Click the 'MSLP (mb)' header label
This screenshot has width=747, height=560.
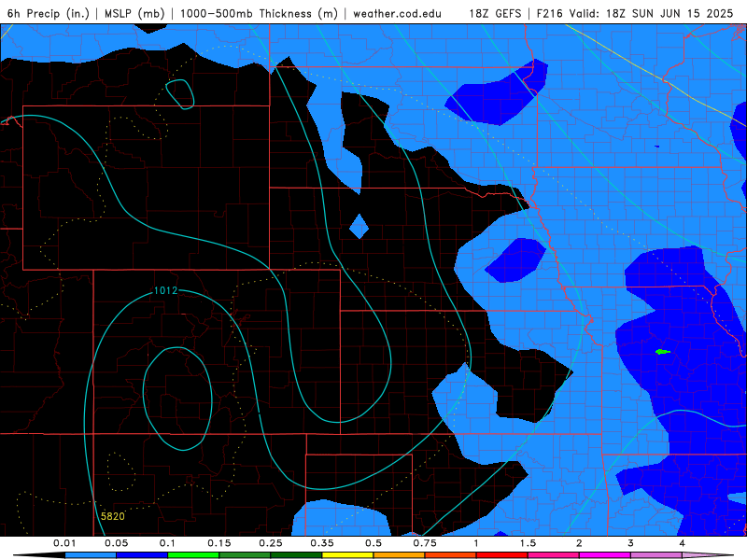click(134, 13)
